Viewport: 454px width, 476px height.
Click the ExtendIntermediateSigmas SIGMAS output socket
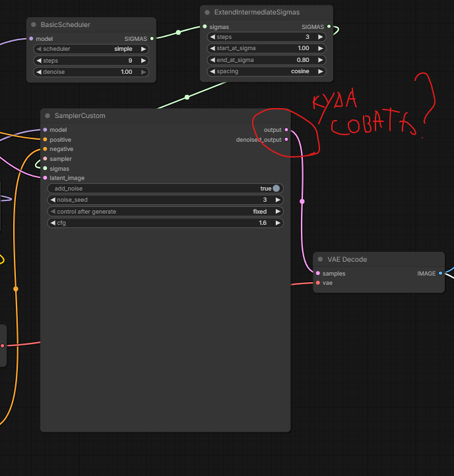[329, 27]
